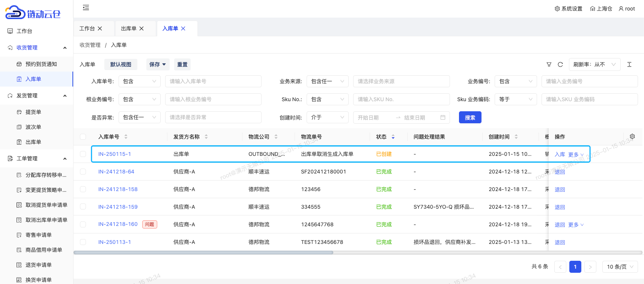644x284 pixels.
Task: Select the checkbox for row IN-241218-160
Action: [83, 224]
